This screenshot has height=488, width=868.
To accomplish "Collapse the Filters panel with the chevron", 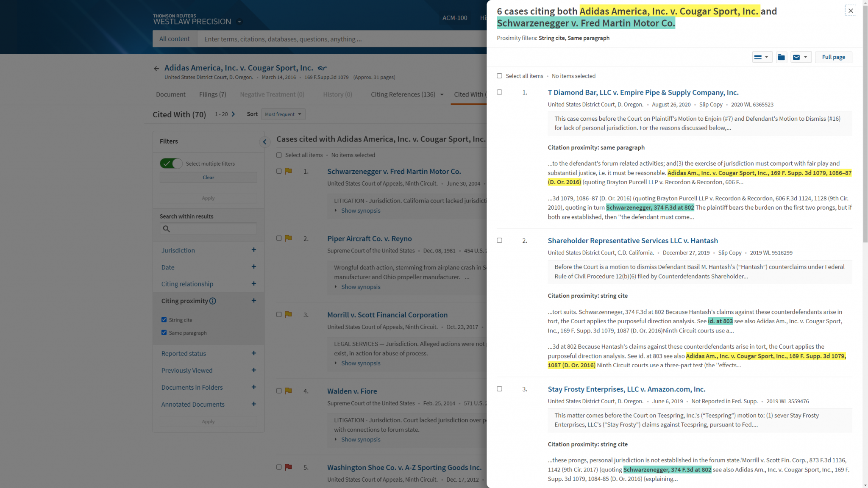I will click(x=265, y=141).
